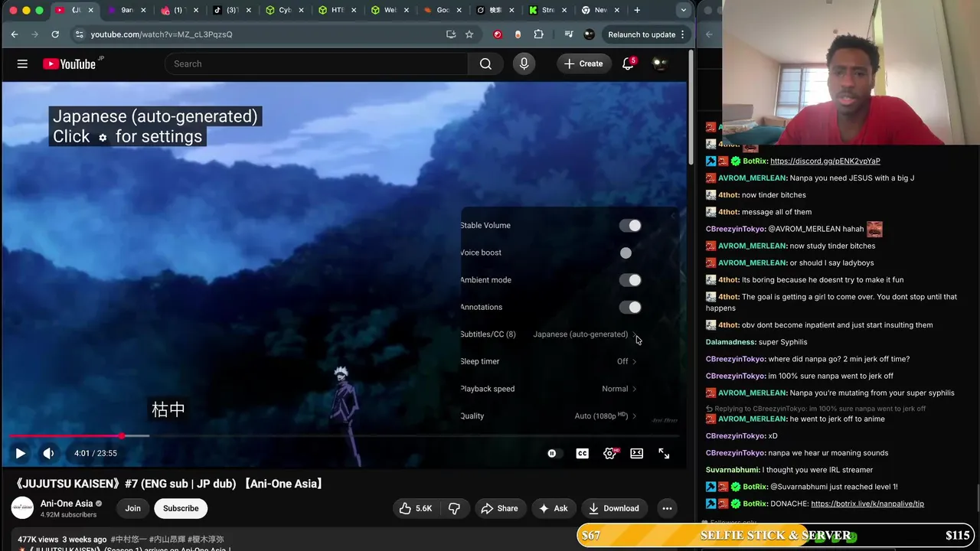980x551 pixels.
Task: Enable Voice boost toggle
Action: pyautogui.click(x=630, y=253)
